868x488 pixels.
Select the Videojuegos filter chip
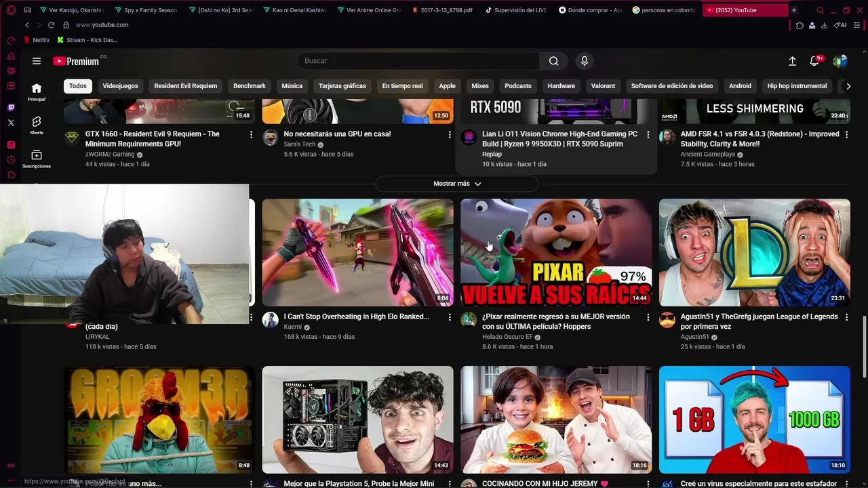120,86
